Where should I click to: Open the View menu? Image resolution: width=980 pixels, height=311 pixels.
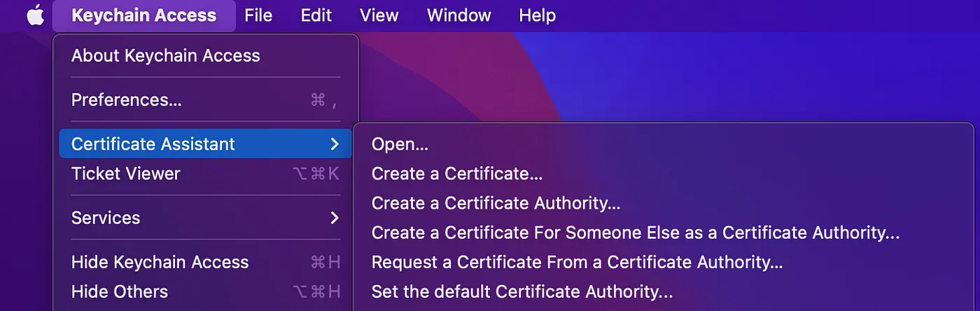coord(379,15)
